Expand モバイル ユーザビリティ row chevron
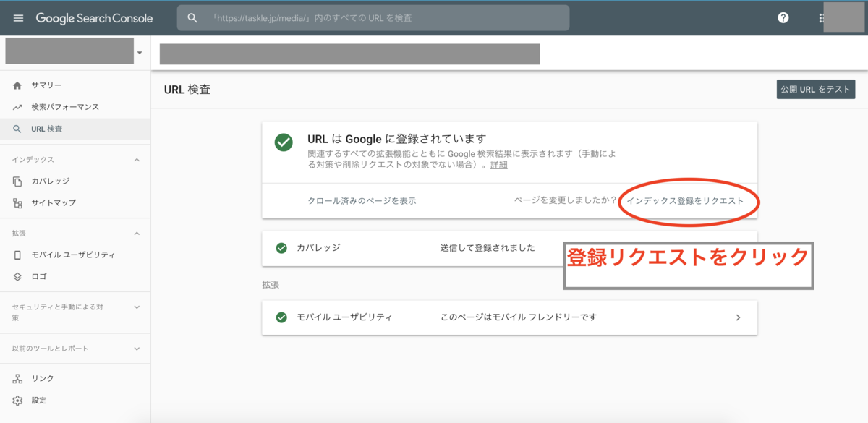 point(738,317)
